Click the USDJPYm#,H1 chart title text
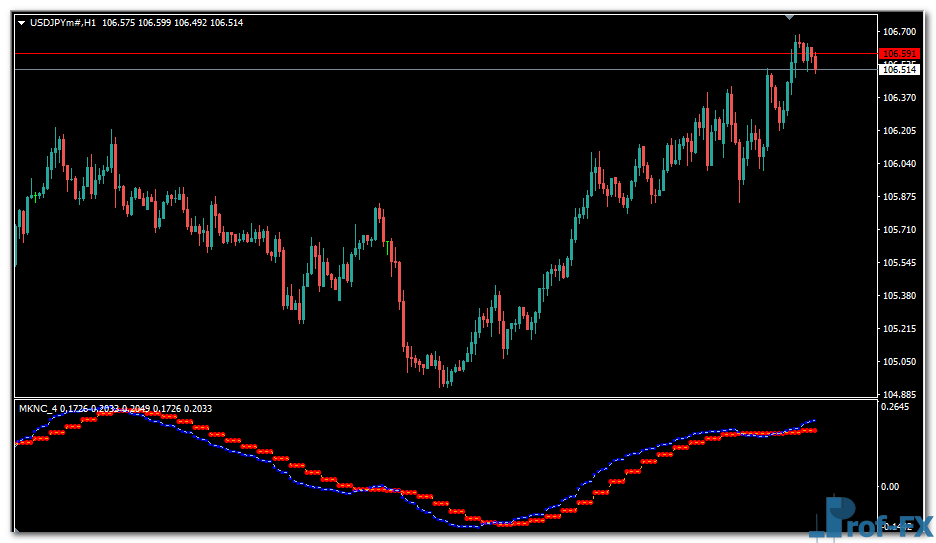This screenshot has height=543, width=936. pyautogui.click(x=63, y=23)
